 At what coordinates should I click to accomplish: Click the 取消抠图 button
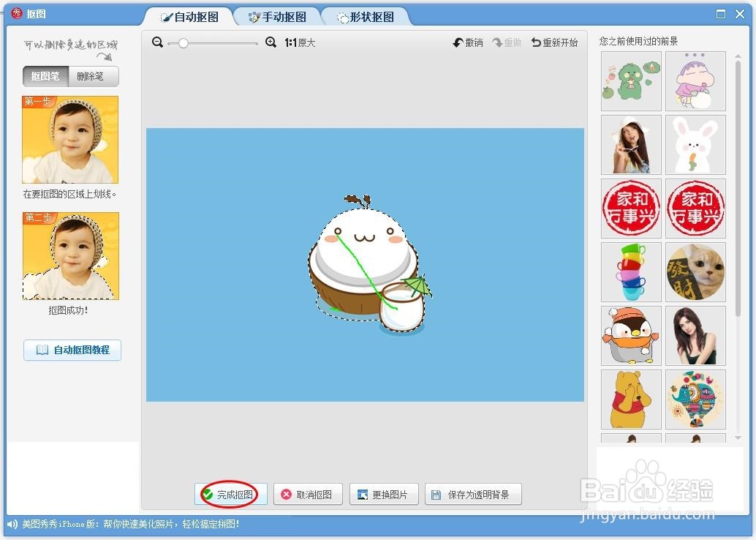(x=308, y=494)
